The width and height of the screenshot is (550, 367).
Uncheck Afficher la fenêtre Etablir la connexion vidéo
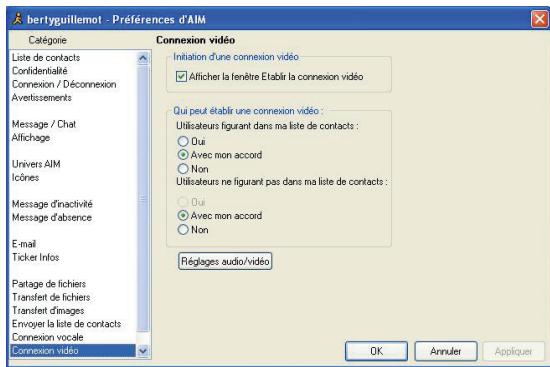coord(181,76)
